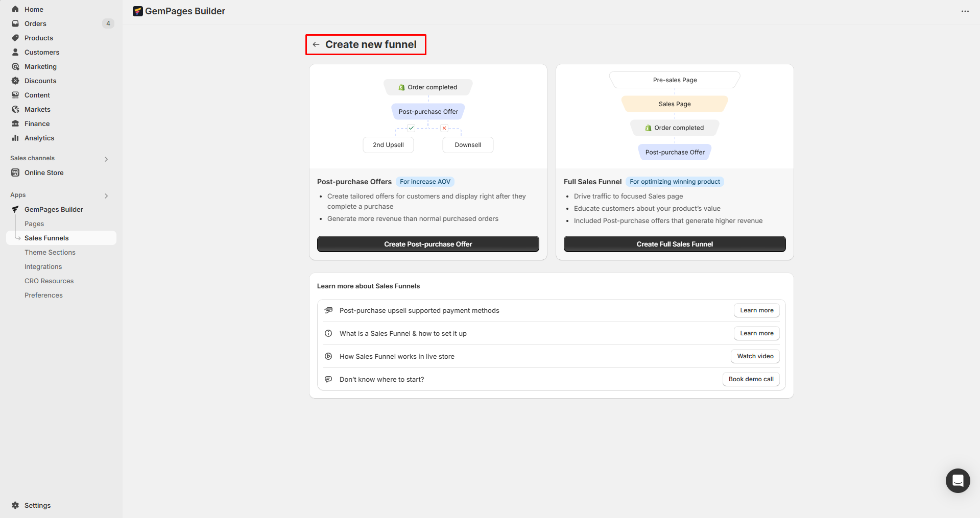Click the Finance bank icon
Image resolution: width=980 pixels, height=518 pixels.
pyautogui.click(x=15, y=124)
